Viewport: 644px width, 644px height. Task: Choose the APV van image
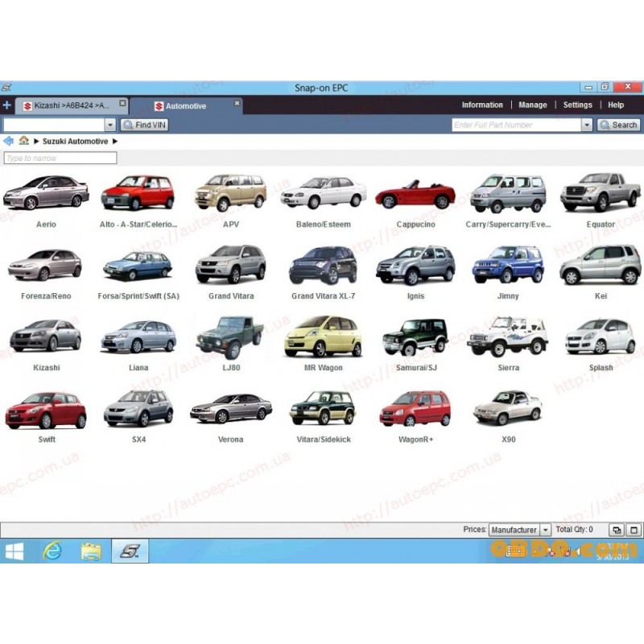(x=231, y=192)
